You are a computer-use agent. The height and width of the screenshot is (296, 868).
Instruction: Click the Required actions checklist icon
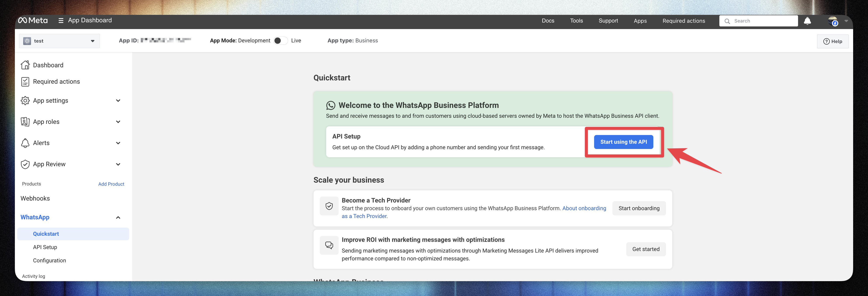25,81
